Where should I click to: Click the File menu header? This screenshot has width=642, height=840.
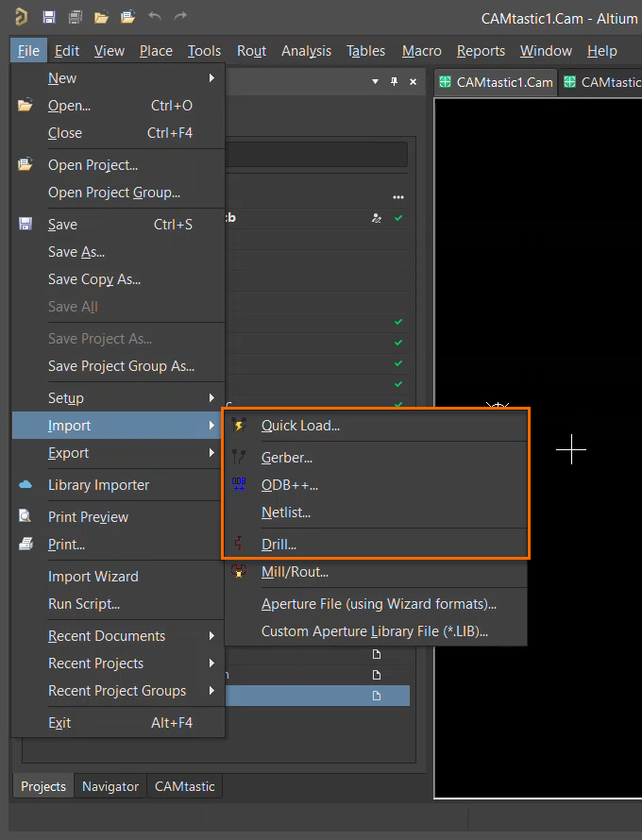click(28, 51)
